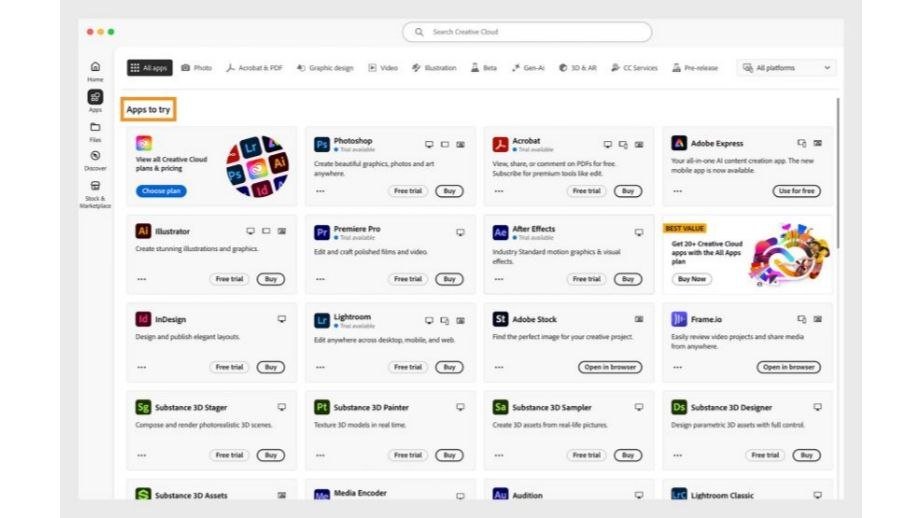The width and height of the screenshot is (922, 518).
Task: Open After Effects more options ellipsis
Action: [499, 279]
